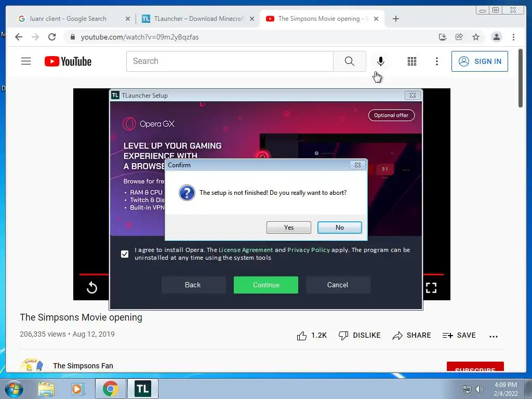Screen dimensions: 532x399
Task: Like the video with thumbs up
Action: pos(312,336)
